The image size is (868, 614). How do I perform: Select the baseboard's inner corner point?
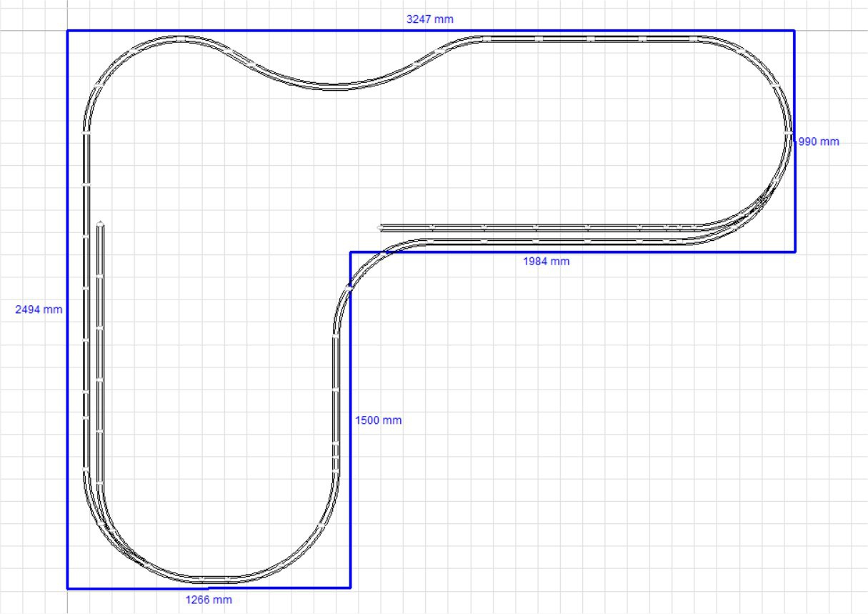click(350, 252)
